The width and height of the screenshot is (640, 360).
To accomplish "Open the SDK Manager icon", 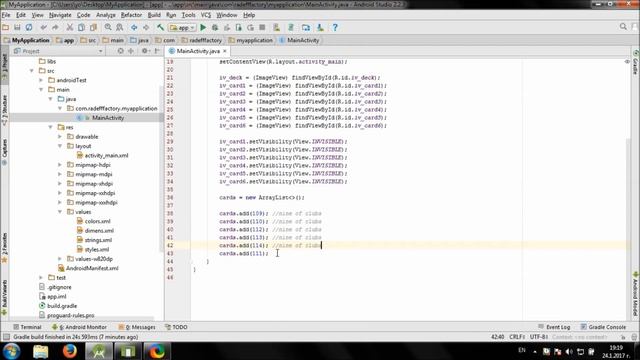I will (x=320, y=27).
